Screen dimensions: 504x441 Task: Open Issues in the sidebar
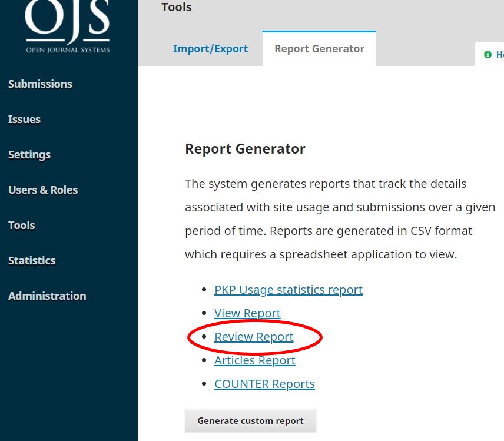click(24, 120)
